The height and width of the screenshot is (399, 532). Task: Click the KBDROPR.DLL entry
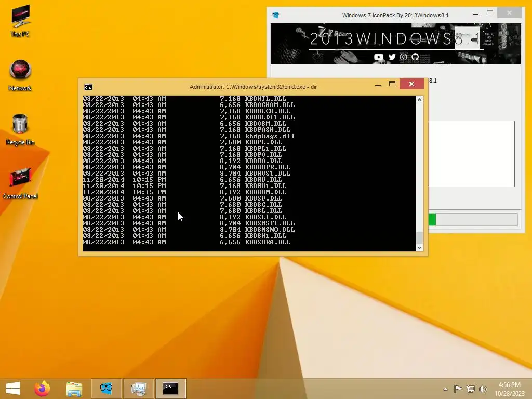(x=187, y=167)
